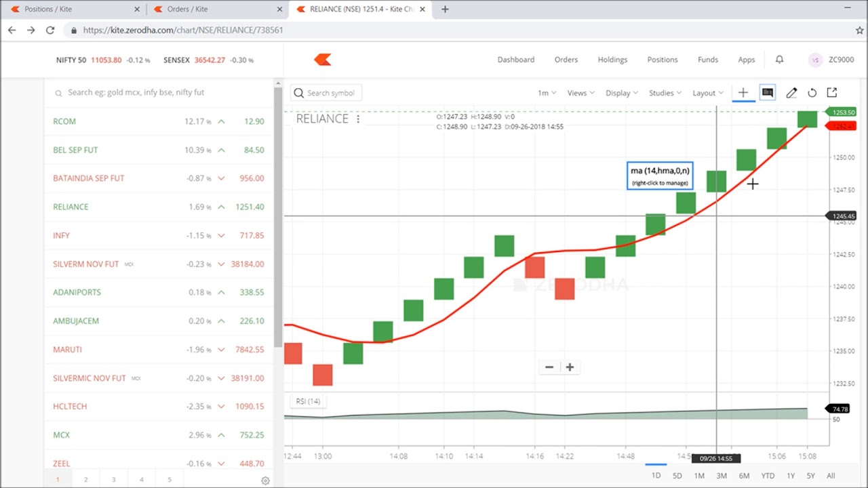Screen dimensions: 868x488
Task: Bookmark this page with star icon
Action: (859, 30)
